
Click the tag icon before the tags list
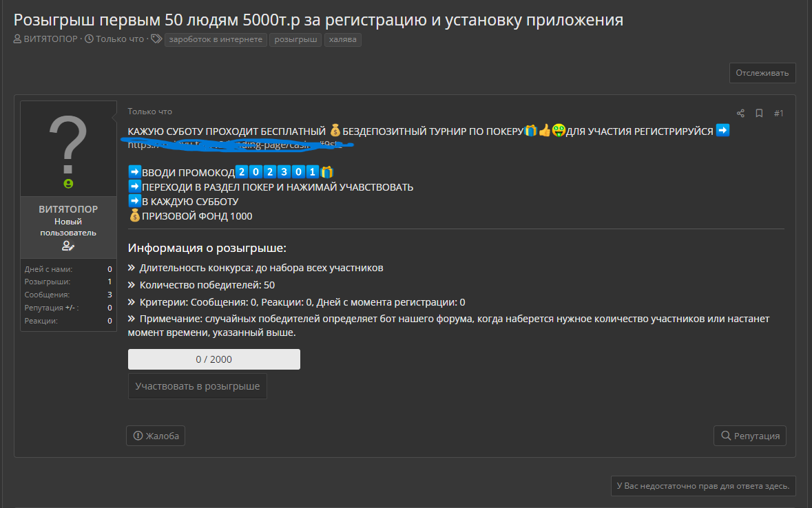[x=156, y=39]
